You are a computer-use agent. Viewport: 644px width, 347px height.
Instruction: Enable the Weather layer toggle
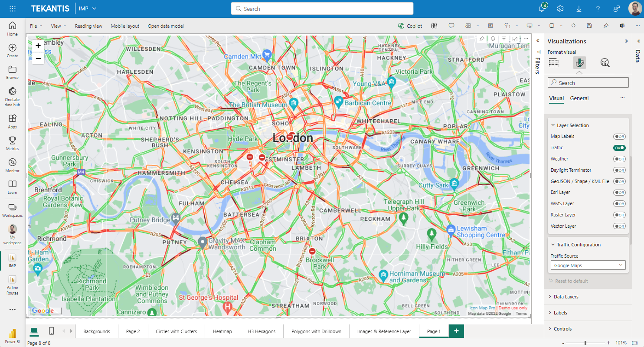tap(619, 159)
